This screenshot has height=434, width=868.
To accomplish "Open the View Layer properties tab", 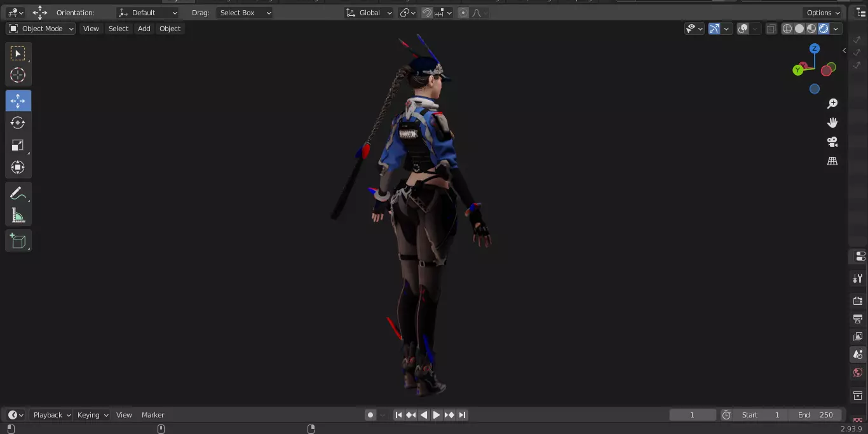I will [858, 336].
